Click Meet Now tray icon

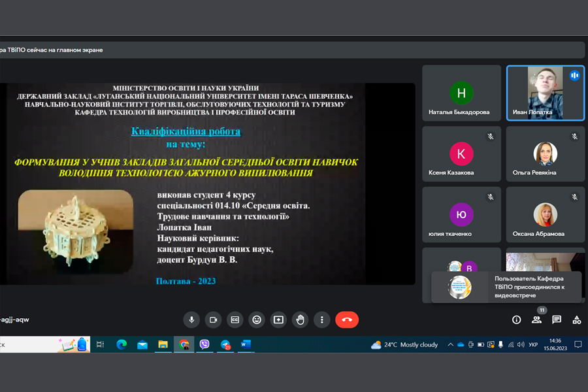coord(470,345)
